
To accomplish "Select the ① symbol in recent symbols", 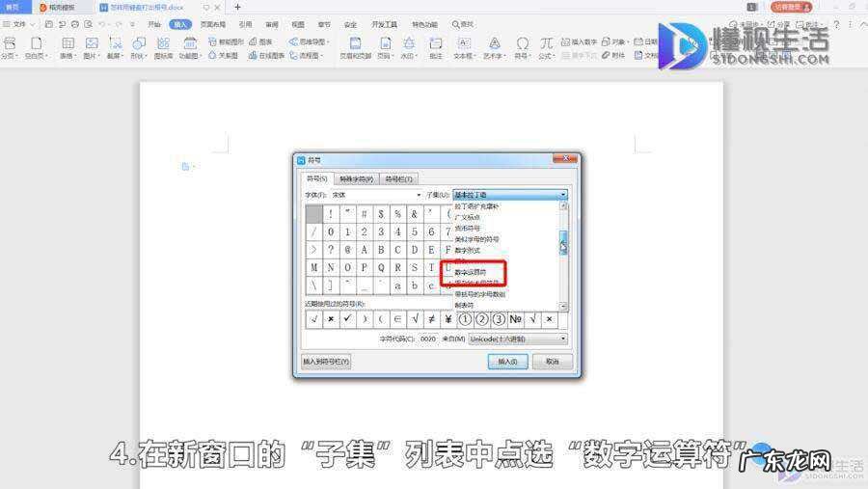I will click(465, 319).
